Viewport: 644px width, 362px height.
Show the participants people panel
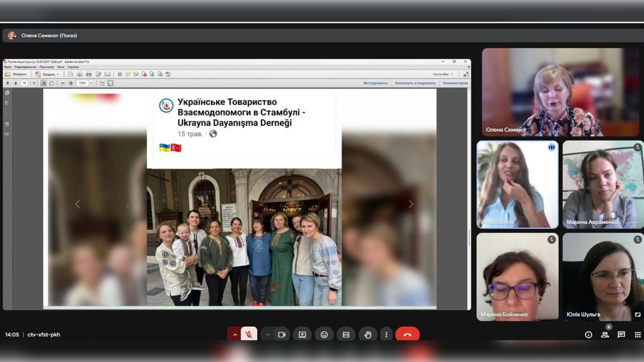pos(605,335)
